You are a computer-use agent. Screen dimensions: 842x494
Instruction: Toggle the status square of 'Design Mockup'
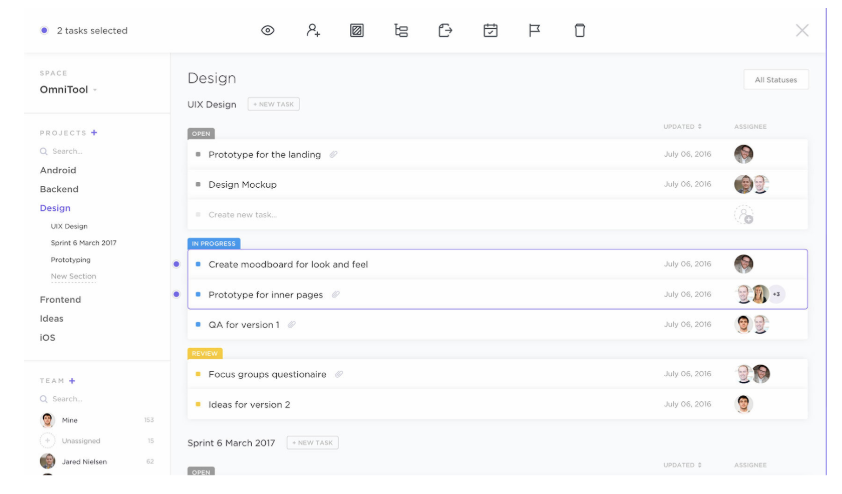click(x=198, y=185)
